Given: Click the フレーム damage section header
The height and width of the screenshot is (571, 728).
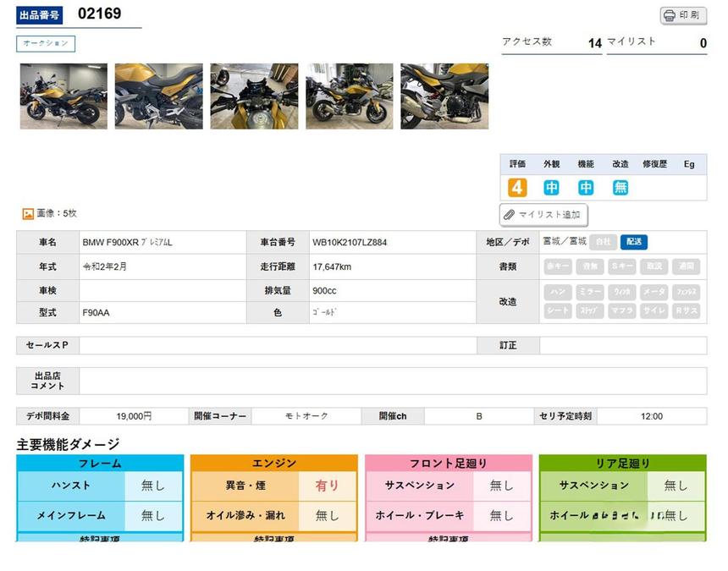Looking at the screenshot, I should (x=100, y=463).
